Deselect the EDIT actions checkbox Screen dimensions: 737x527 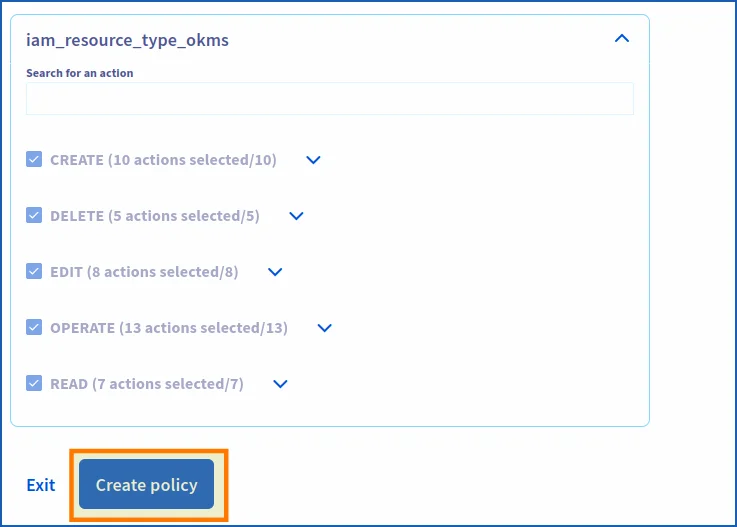(34, 271)
